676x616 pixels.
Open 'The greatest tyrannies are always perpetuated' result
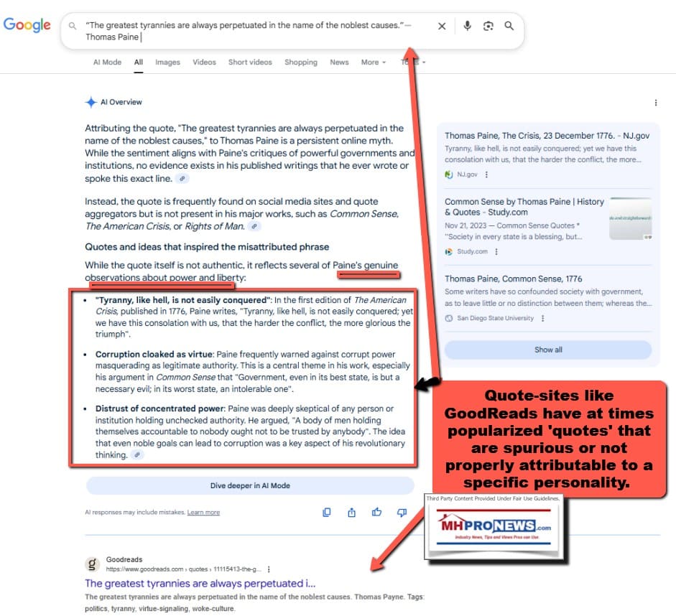200,583
